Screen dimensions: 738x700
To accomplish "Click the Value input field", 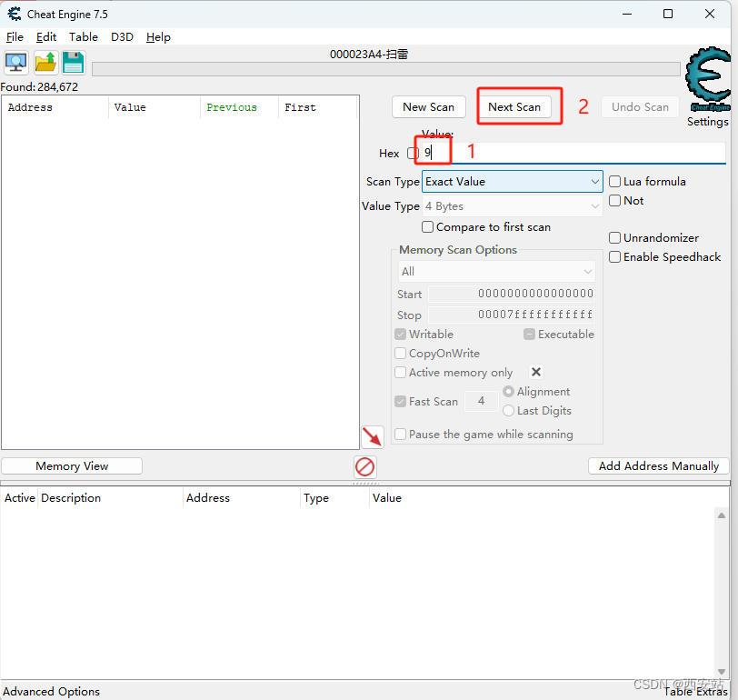I will click(573, 153).
